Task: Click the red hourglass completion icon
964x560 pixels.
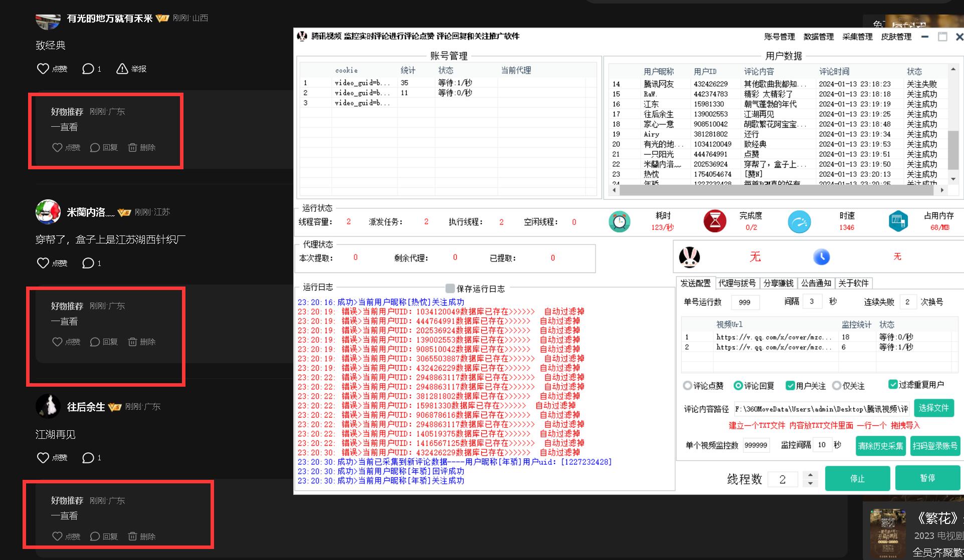Action: click(715, 221)
